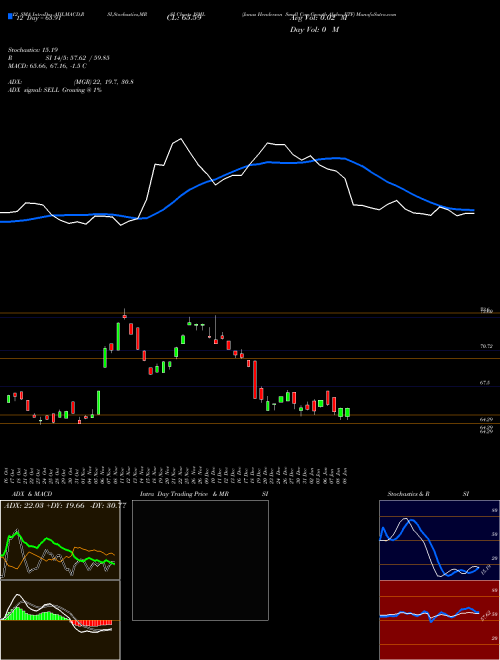Click 'Intra Day Trading Price & MR' panel title
This screenshot has height=660, width=500.
[x=184, y=494]
